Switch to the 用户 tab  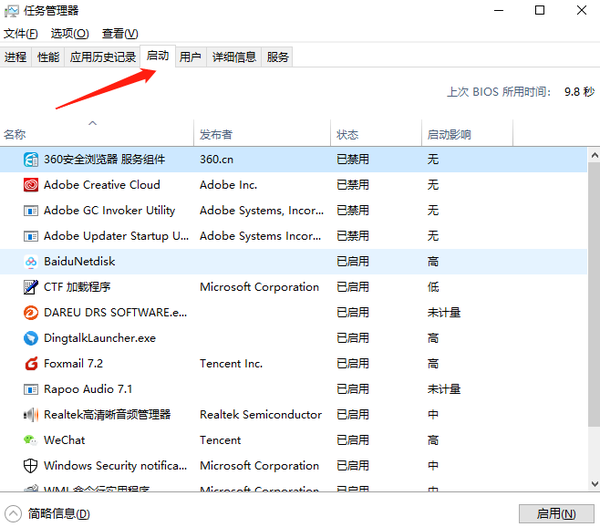[x=191, y=57]
